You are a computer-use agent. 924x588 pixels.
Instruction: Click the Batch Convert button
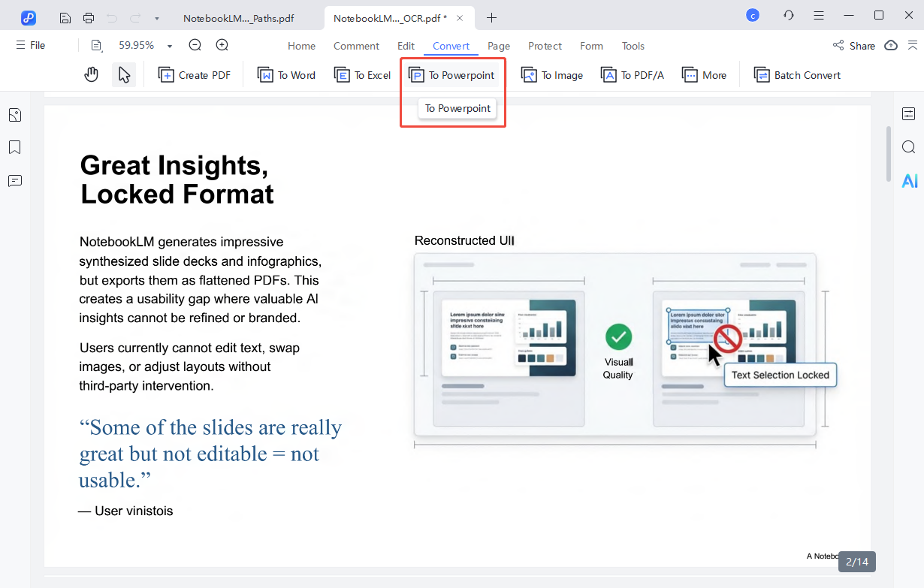pyautogui.click(x=797, y=74)
